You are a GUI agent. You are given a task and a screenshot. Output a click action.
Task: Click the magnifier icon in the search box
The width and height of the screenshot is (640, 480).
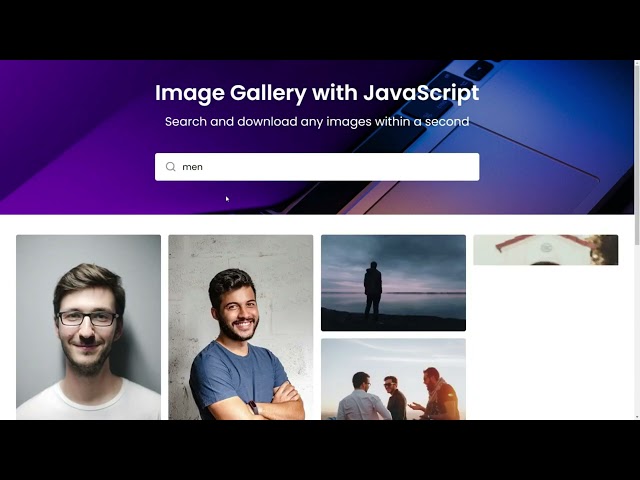pos(171,167)
